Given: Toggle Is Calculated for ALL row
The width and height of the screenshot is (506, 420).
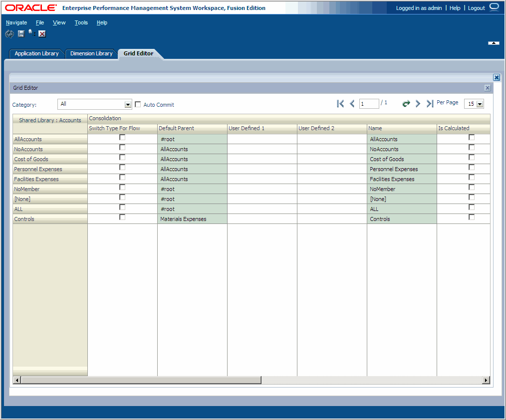Looking at the screenshot, I should pyautogui.click(x=472, y=208).
